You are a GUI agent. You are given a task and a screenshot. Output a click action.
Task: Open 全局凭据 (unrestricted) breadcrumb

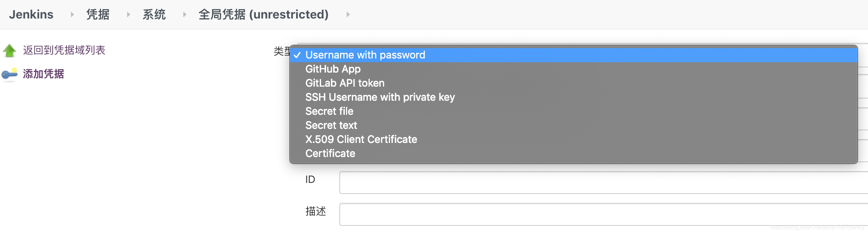[263, 14]
